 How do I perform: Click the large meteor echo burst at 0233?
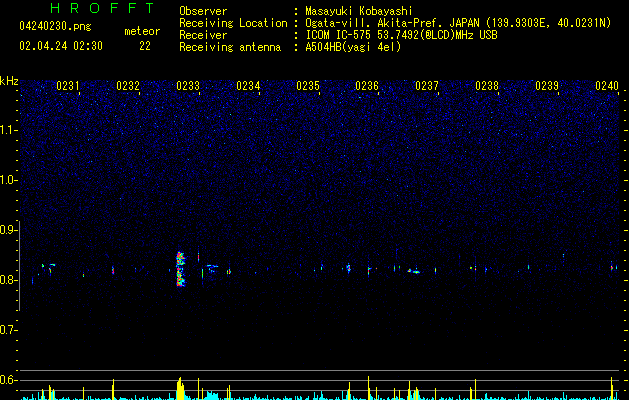click(x=181, y=269)
